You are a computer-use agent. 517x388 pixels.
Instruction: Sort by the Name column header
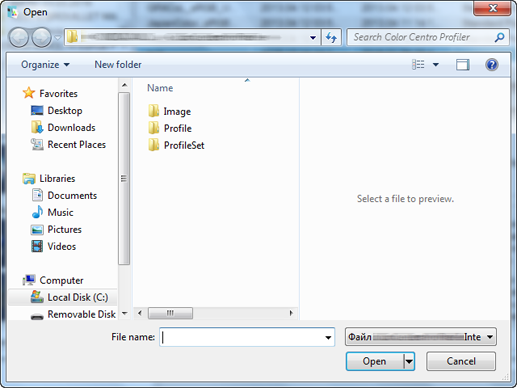(x=160, y=88)
